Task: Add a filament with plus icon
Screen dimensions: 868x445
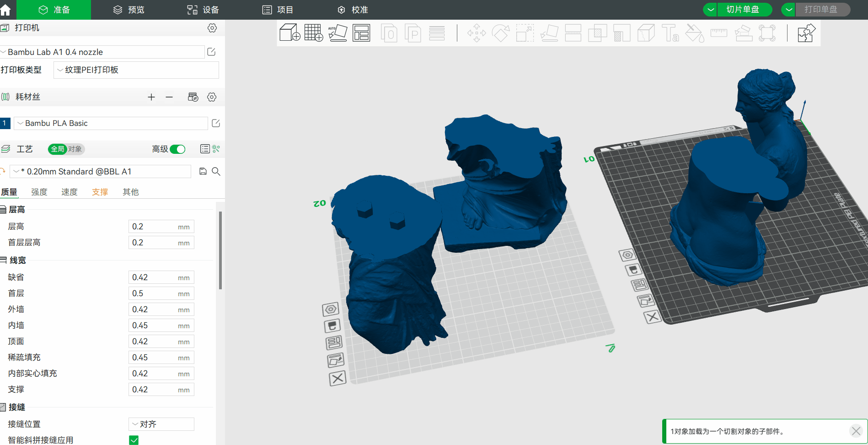Action: (x=151, y=97)
